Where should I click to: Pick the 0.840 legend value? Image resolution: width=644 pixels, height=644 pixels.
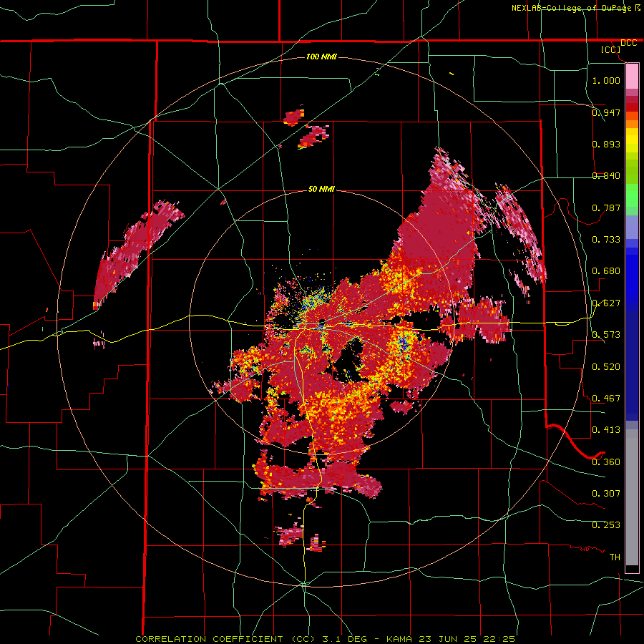point(606,176)
